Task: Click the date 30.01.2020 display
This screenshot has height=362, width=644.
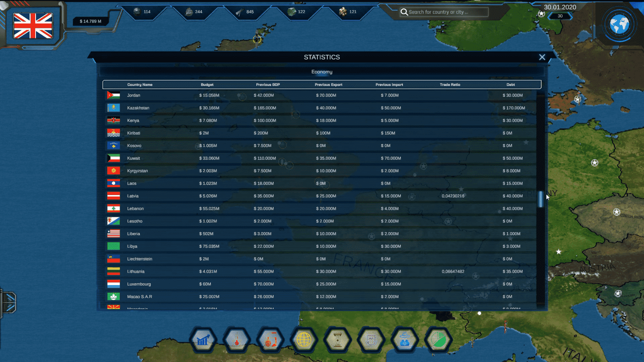Action: click(560, 7)
